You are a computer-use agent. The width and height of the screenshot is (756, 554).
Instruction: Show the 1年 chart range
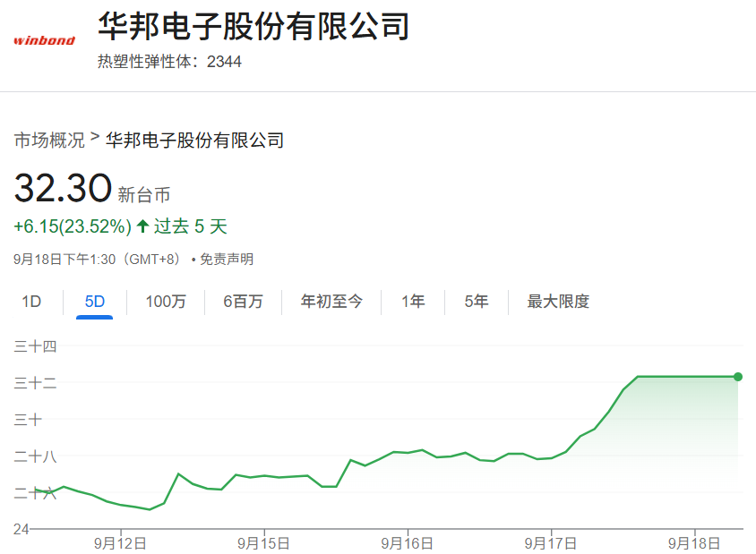pos(413,302)
